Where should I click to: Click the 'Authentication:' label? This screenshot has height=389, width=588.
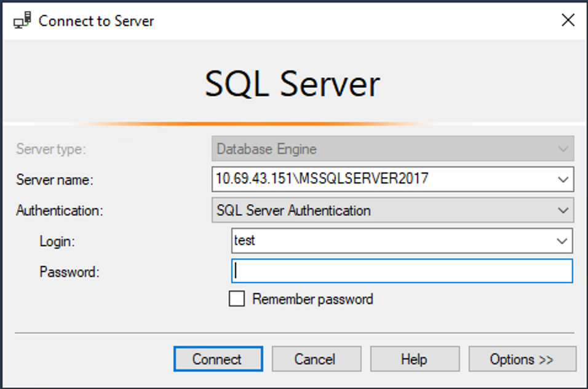coord(60,211)
